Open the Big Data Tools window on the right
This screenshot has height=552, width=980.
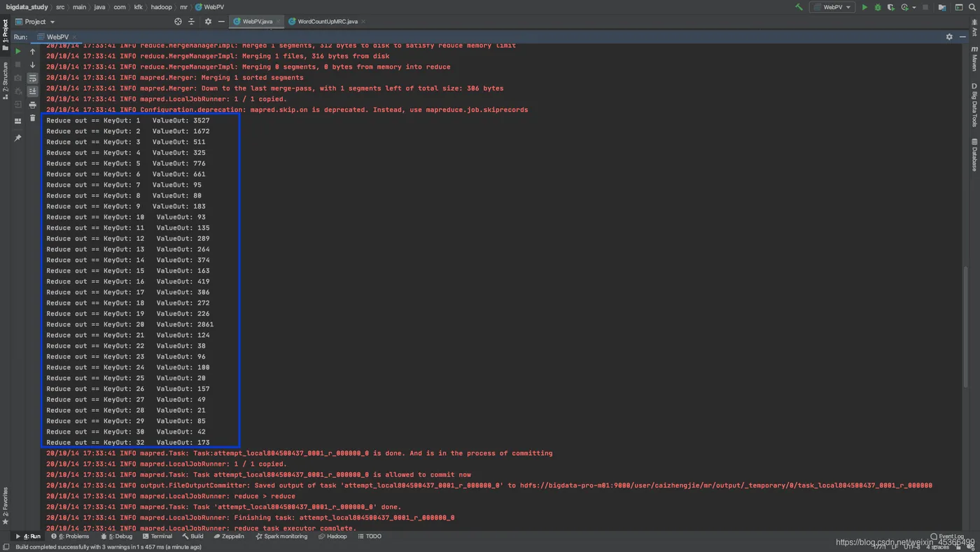[974, 105]
